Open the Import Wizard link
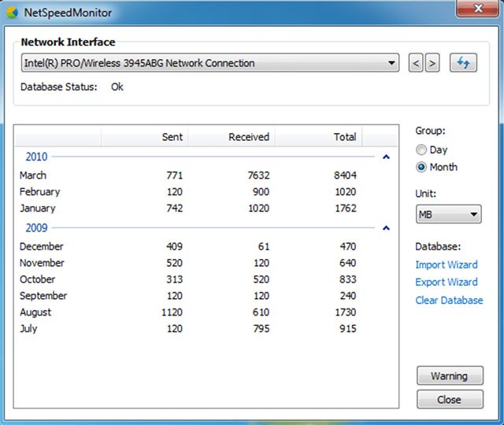Image resolution: width=504 pixels, height=425 pixels. 446,265
